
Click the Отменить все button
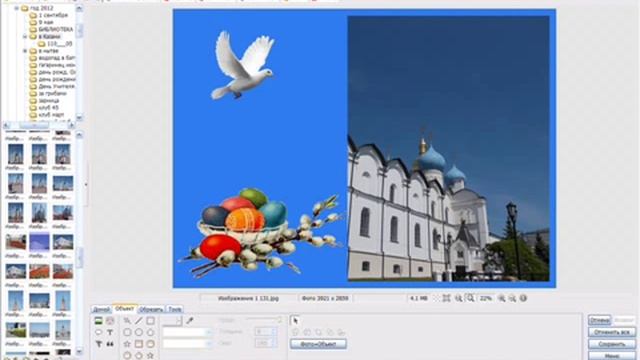[612, 332]
